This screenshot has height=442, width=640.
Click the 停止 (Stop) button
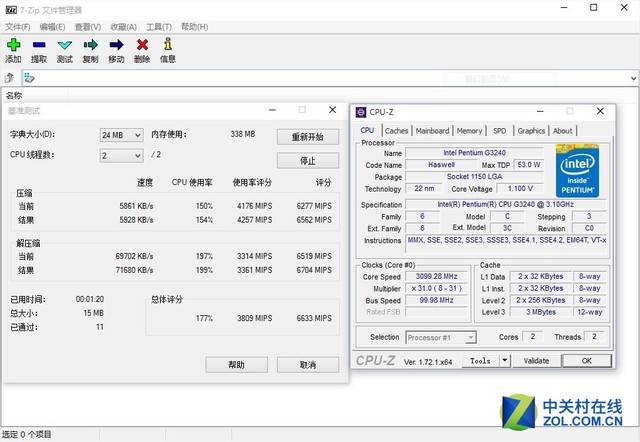pos(308,161)
